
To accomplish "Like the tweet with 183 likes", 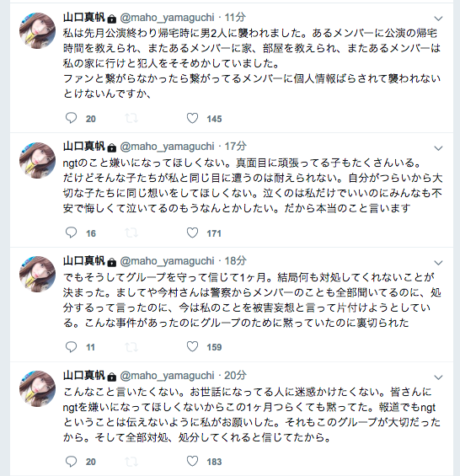I will click(192, 462).
